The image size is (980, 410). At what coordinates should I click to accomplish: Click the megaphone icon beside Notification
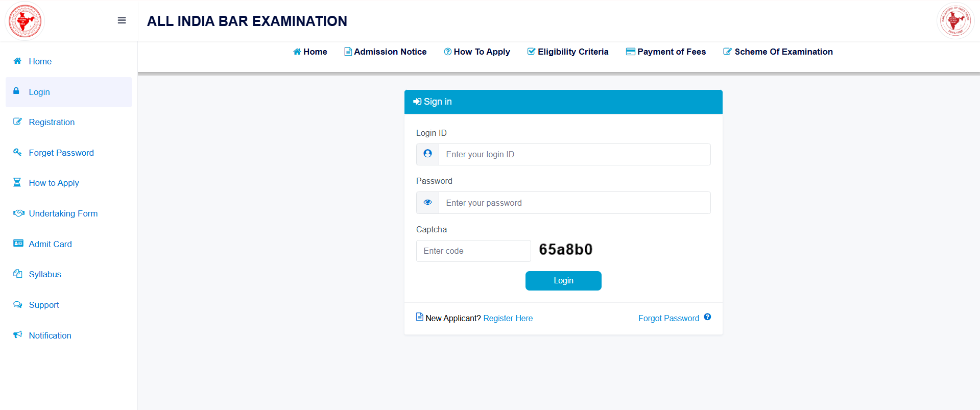point(17,335)
